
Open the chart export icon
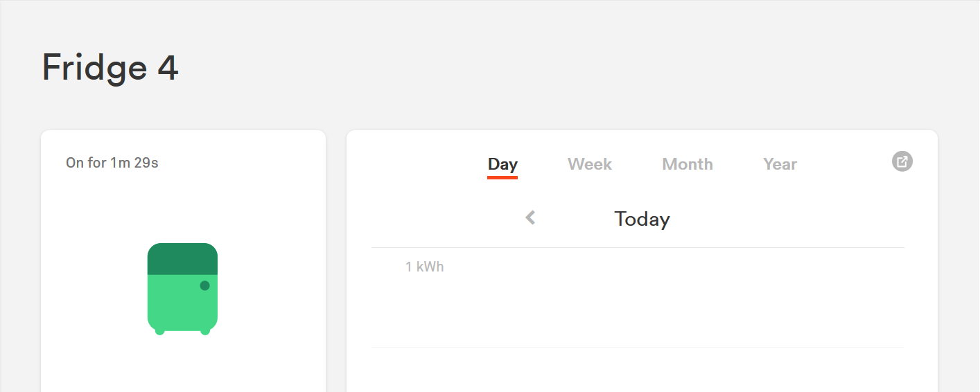coord(902,161)
